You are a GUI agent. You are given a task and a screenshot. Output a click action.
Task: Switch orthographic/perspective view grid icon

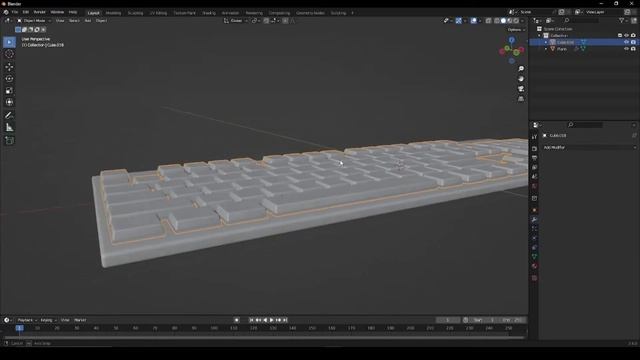point(521,99)
